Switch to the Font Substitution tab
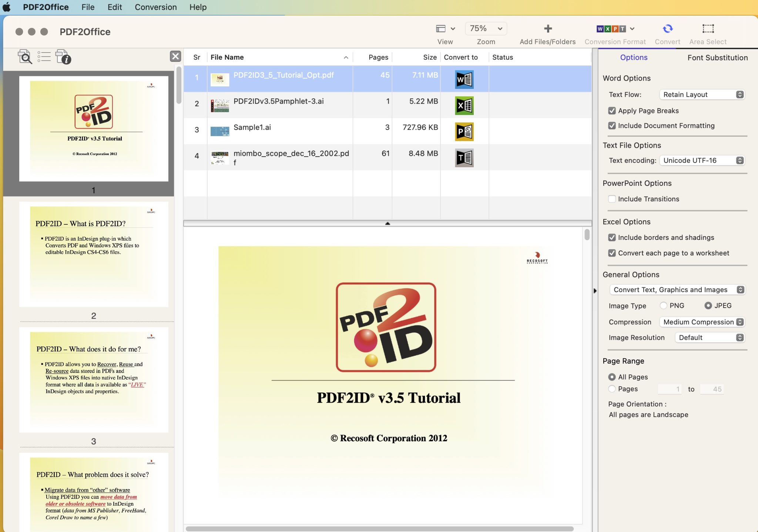Screen dimensions: 758x532 (717, 57)
